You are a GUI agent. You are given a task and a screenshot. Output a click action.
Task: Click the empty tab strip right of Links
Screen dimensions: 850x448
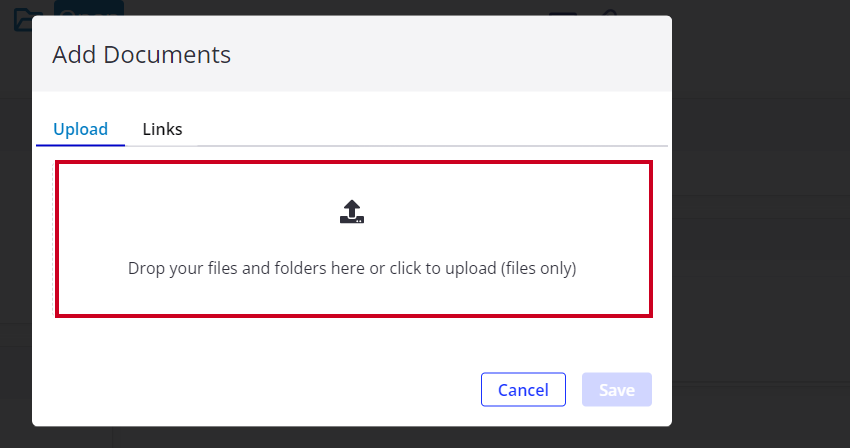click(x=428, y=129)
